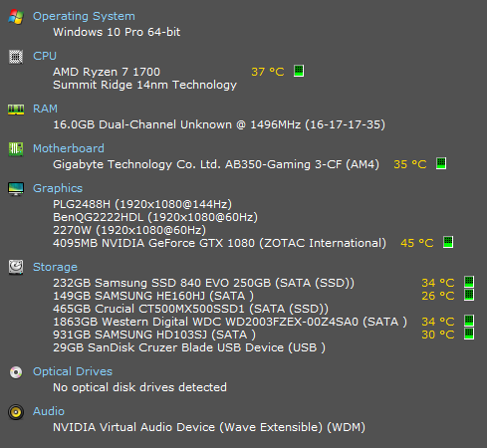Screen dimensions: 487x448
Task: Open the Audio section heading
Action: [x=49, y=411]
